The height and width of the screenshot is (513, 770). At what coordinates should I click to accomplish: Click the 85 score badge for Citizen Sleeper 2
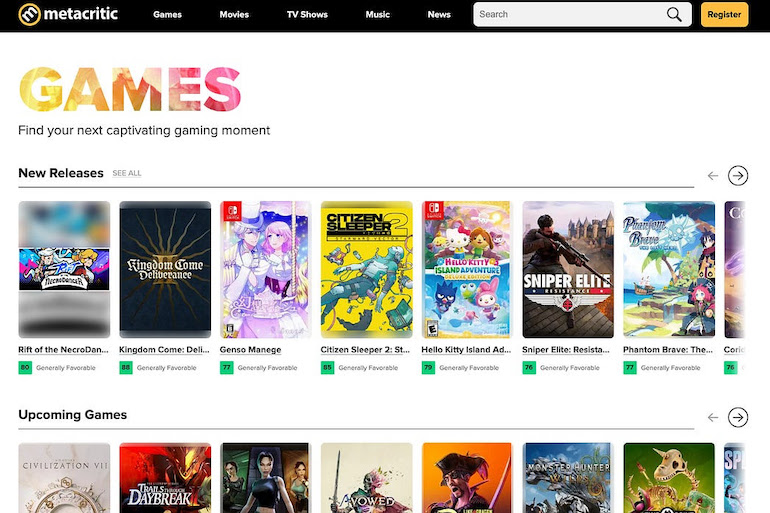pos(327,368)
